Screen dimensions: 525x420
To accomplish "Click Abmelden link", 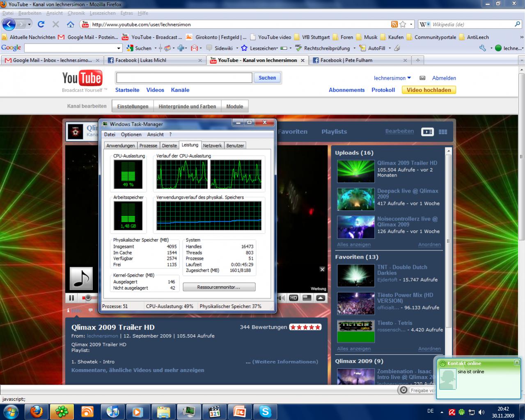I will click(444, 78).
